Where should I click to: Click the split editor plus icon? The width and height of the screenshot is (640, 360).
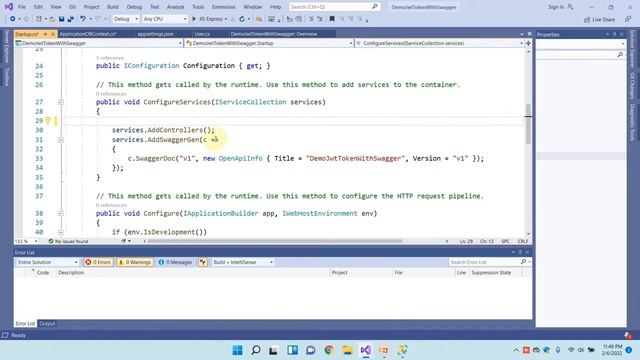pyautogui.click(x=528, y=43)
